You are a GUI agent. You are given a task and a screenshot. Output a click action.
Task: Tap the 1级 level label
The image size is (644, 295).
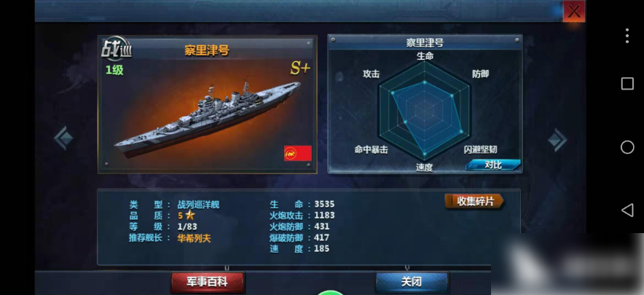[x=114, y=70]
